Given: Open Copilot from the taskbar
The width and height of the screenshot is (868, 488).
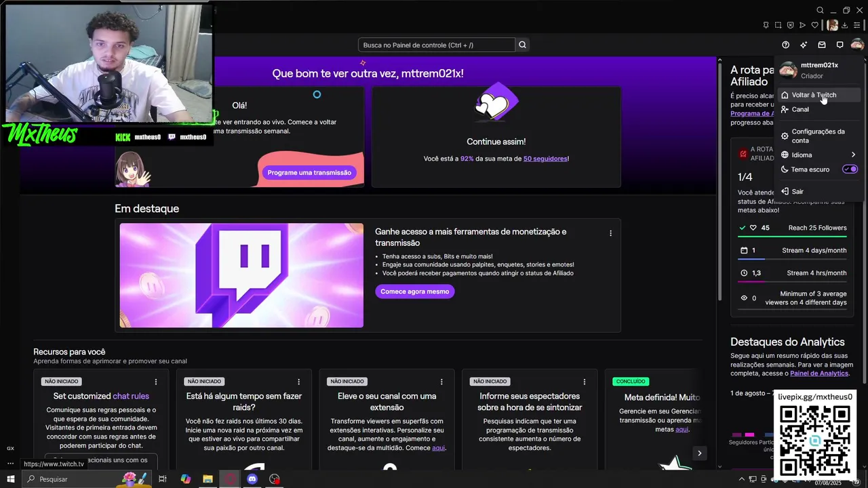Looking at the screenshot, I should [185, 479].
